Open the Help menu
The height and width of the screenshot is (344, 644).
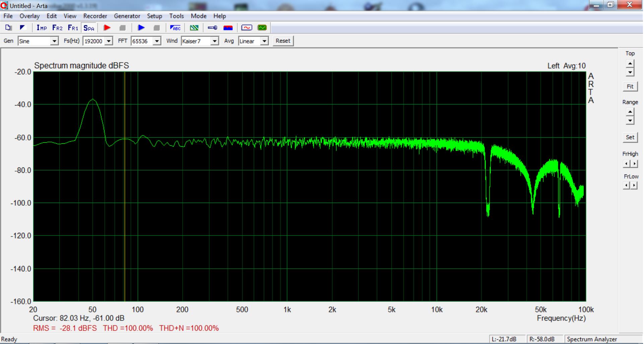[220, 16]
